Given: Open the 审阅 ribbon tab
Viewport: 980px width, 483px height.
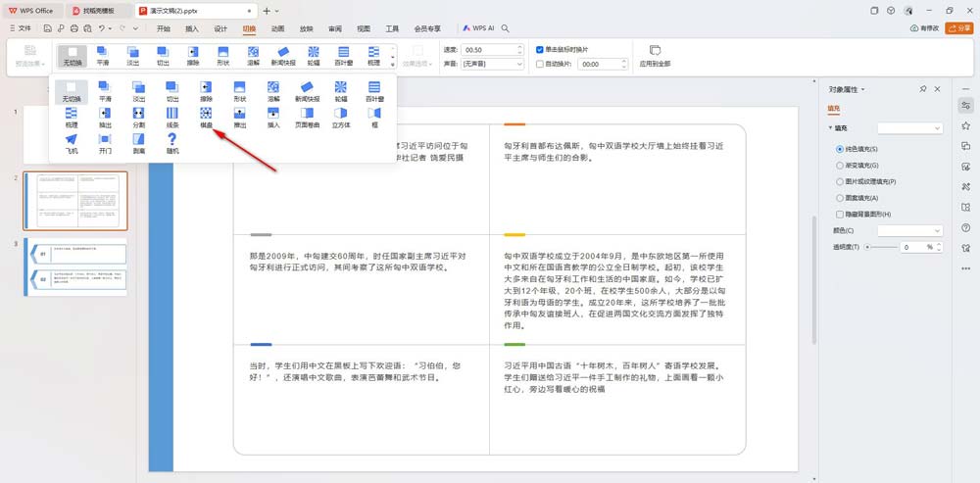Looking at the screenshot, I should (x=335, y=28).
